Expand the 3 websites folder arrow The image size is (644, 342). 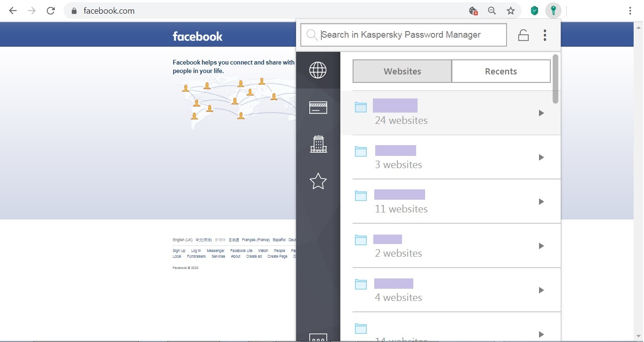coord(541,157)
